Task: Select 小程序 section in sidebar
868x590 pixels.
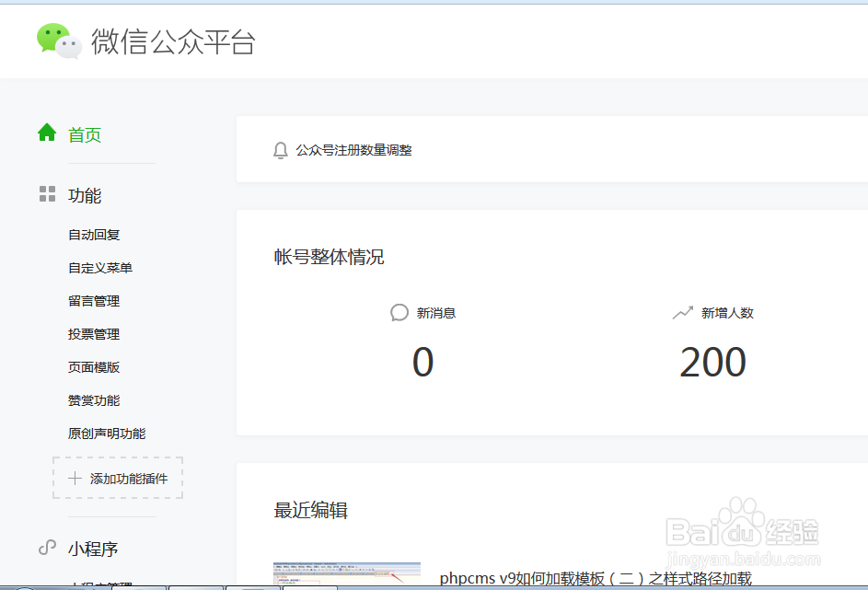Action: tap(93, 550)
